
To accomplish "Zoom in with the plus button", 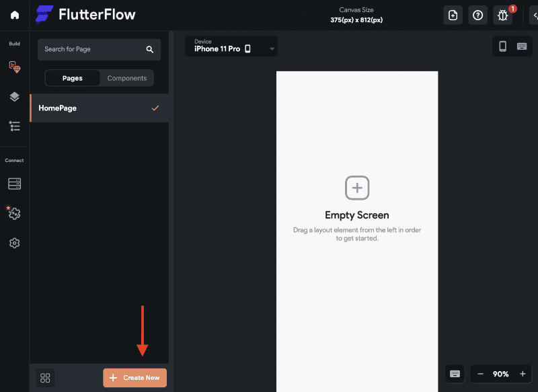I will (523, 374).
